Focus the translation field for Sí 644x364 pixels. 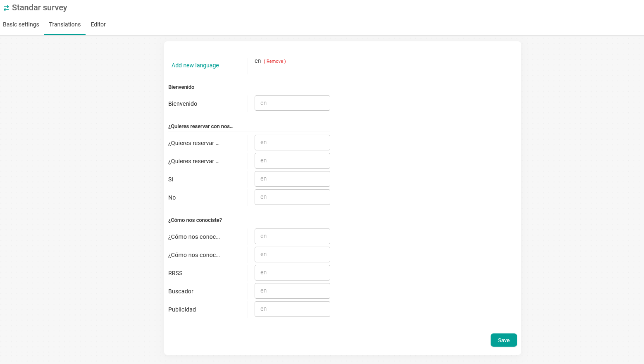(292, 179)
